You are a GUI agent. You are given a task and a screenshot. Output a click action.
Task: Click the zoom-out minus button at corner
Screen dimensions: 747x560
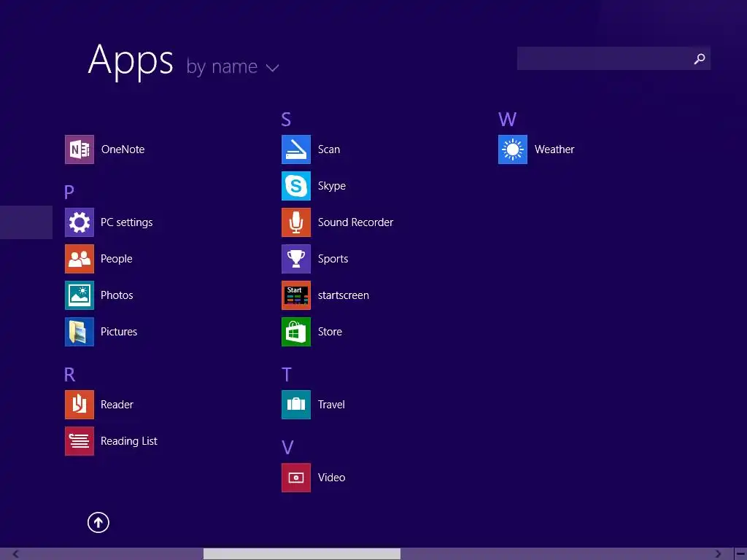[741, 554]
